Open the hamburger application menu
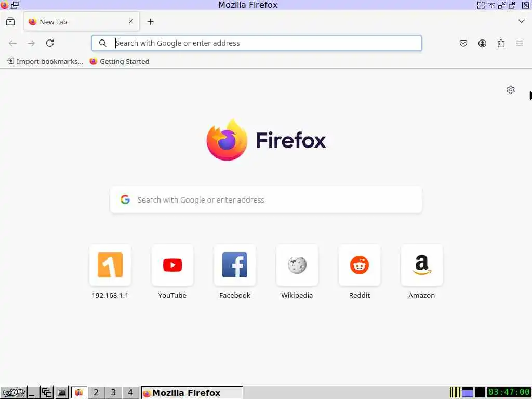Viewport: 532px width, 399px height. (x=520, y=43)
